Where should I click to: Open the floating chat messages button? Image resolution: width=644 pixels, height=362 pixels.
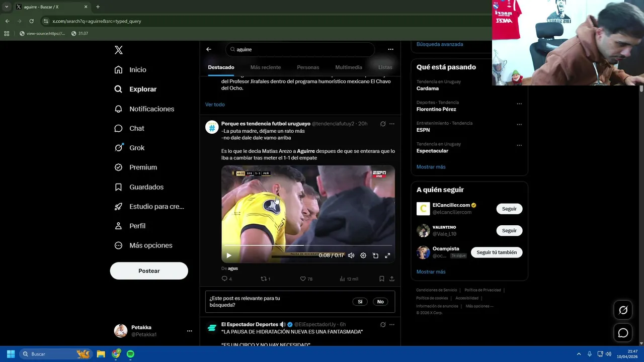[623, 333]
